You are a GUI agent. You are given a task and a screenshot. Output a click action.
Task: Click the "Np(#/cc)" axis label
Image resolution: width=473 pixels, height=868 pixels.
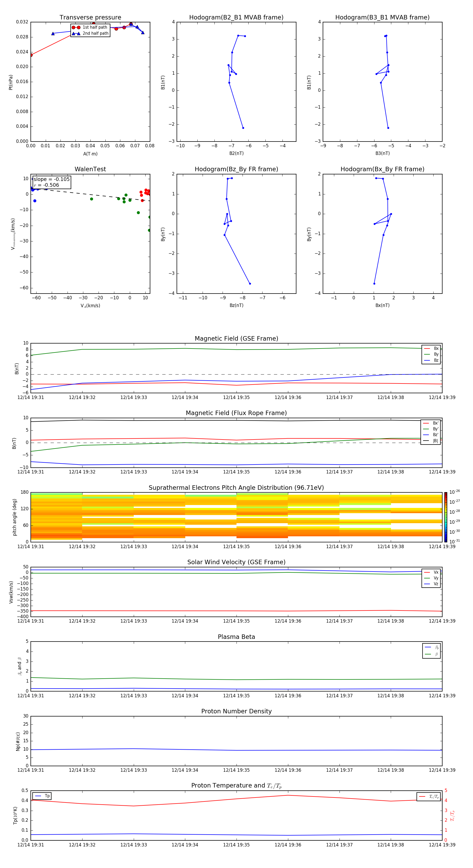[18, 741]
